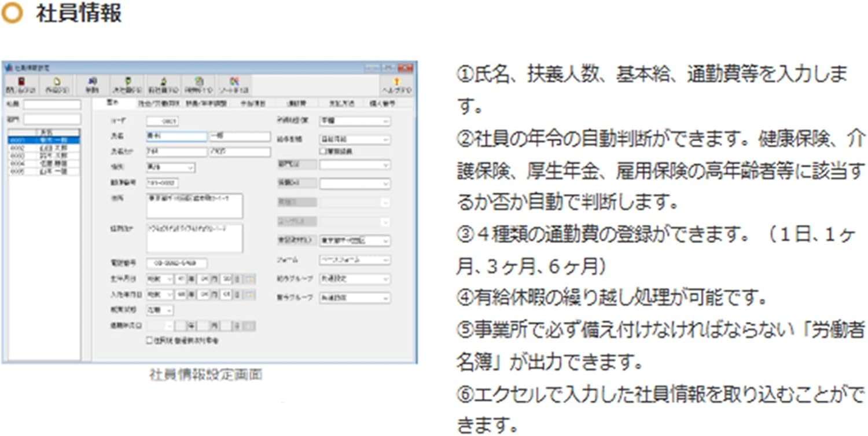The image size is (868, 436).
Task: Click the 住所カナ address kana text box
Action: [x=194, y=238]
